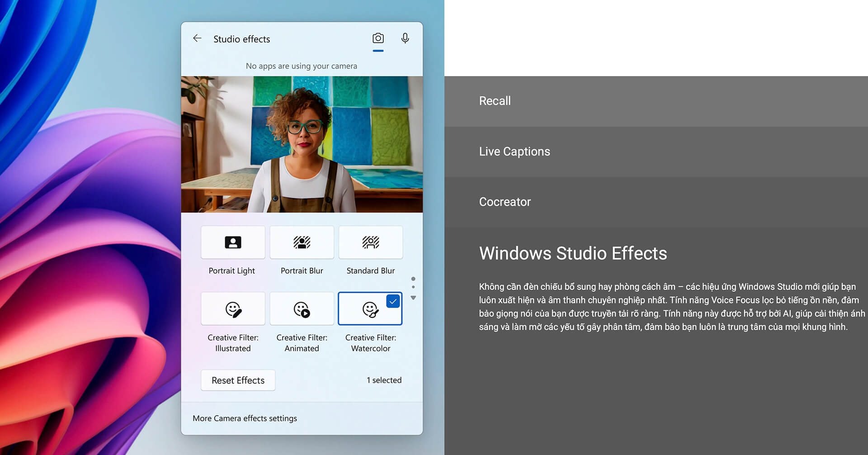Select the Standard Blur effect tile
This screenshot has width=868, height=455.
click(x=370, y=242)
